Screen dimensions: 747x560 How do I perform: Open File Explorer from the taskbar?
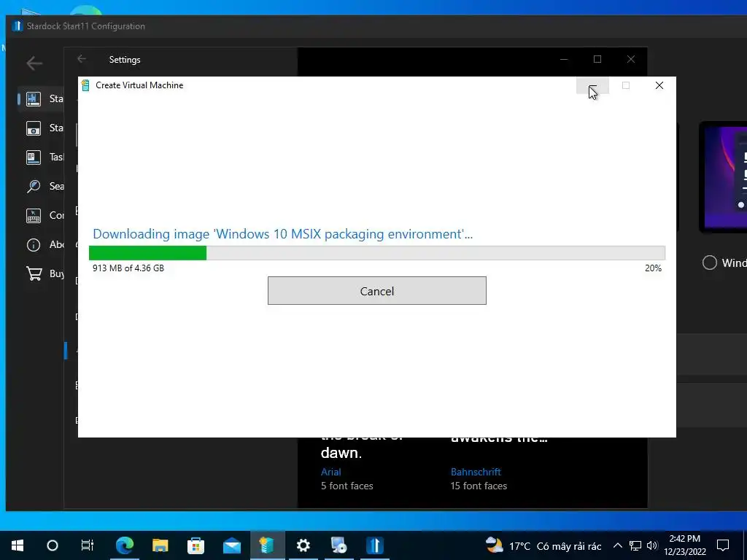(x=160, y=545)
